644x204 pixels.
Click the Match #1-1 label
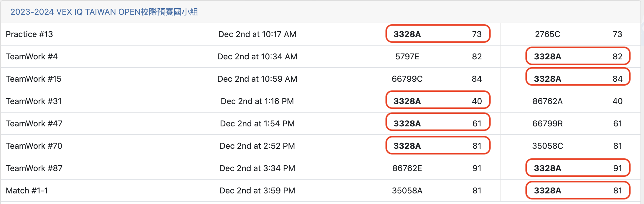pos(27,191)
